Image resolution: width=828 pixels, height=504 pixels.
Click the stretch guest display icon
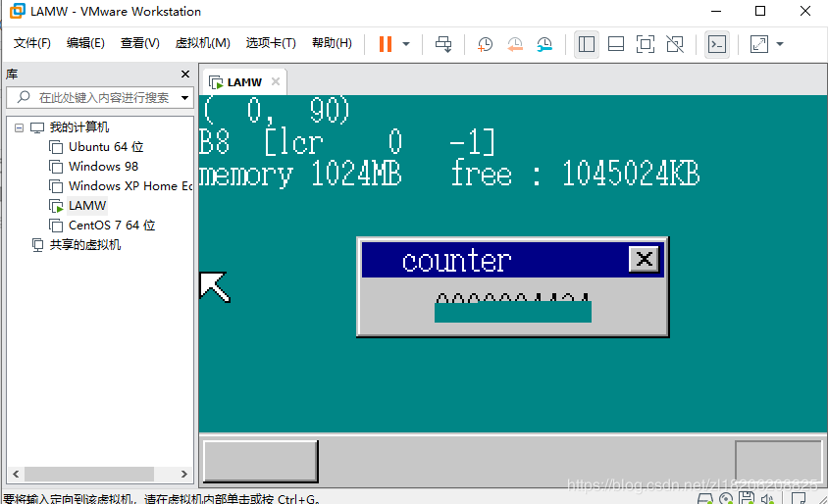point(758,44)
